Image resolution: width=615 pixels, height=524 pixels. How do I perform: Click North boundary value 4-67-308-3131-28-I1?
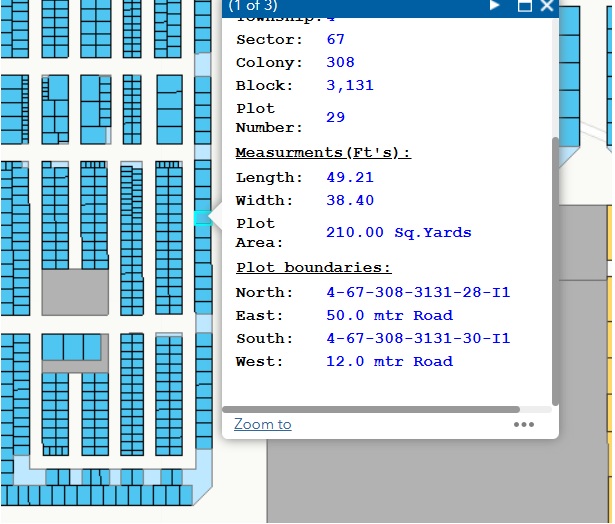pyautogui.click(x=418, y=292)
